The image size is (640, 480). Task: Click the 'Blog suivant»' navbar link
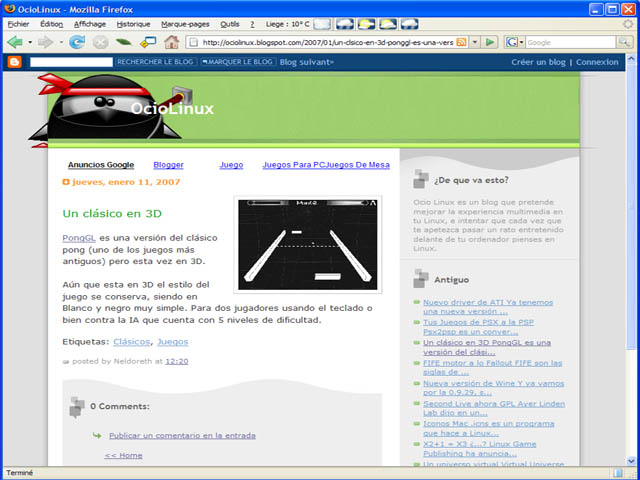(x=307, y=62)
